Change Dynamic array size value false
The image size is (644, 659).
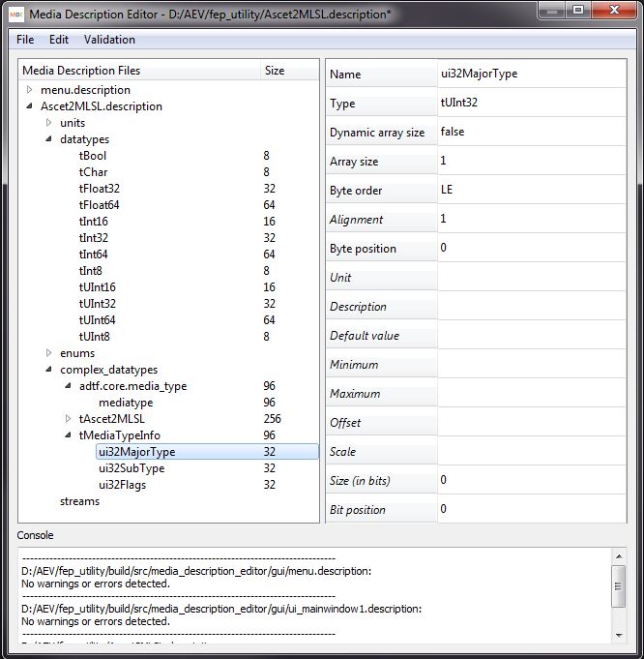(532, 132)
